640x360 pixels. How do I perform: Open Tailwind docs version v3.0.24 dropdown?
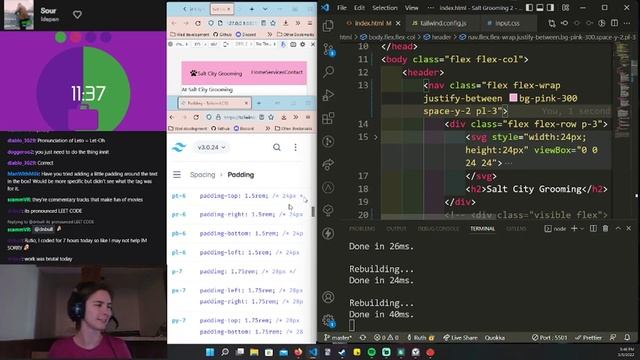point(211,147)
